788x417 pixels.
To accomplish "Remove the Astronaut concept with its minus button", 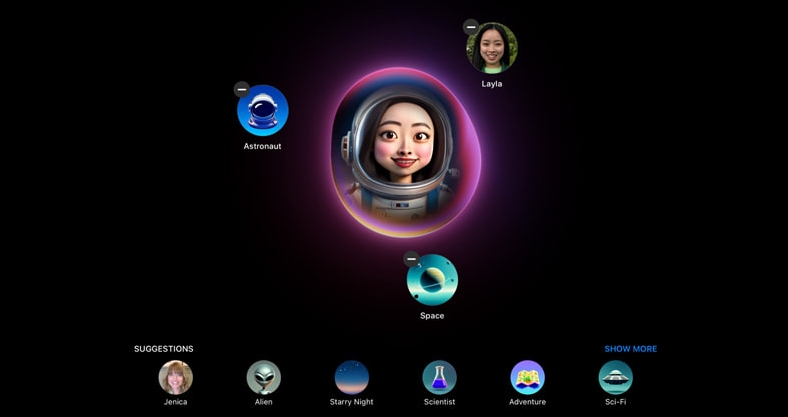I will click(x=241, y=89).
